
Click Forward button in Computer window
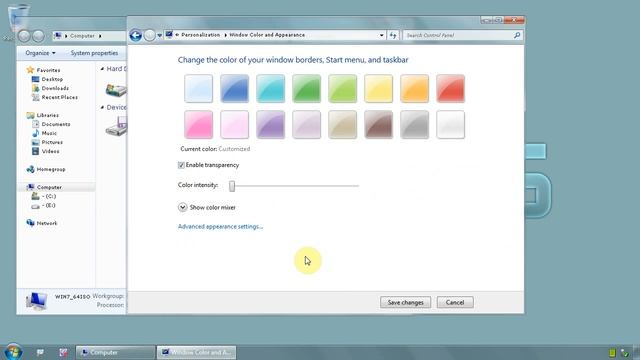tap(38, 36)
